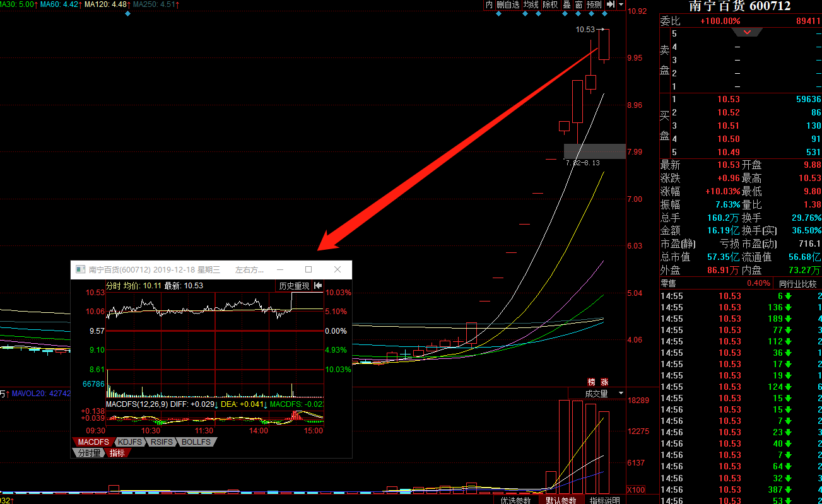822x504 pixels.
Task: Toggle 均线 moving average lines
Action: point(531,4)
